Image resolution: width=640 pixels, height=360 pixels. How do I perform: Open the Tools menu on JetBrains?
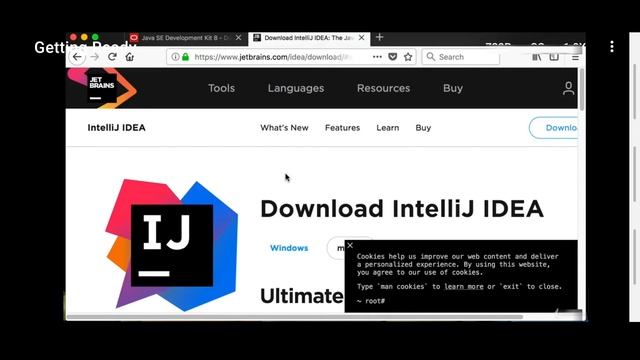click(x=221, y=88)
